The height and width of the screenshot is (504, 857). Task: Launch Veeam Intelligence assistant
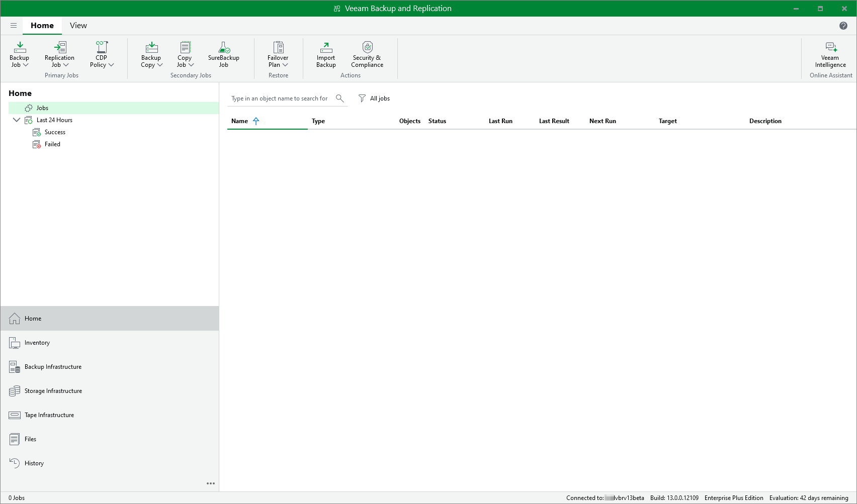coord(830,54)
